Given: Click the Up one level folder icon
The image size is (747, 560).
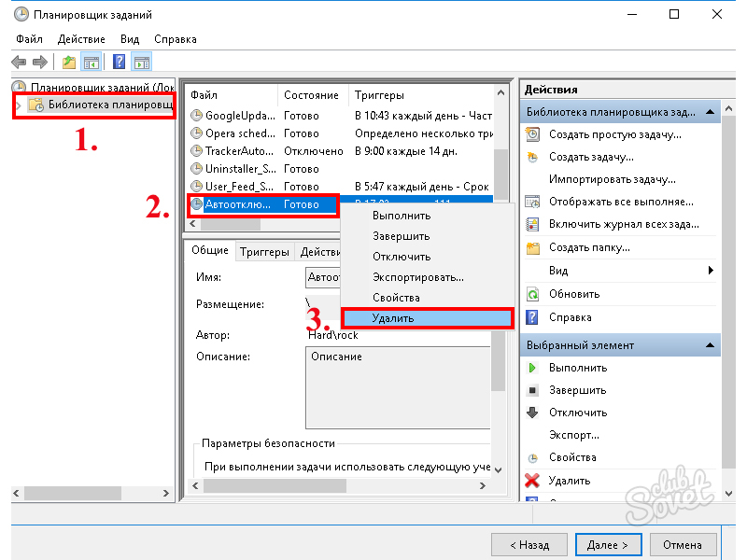Looking at the screenshot, I should point(68,63).
